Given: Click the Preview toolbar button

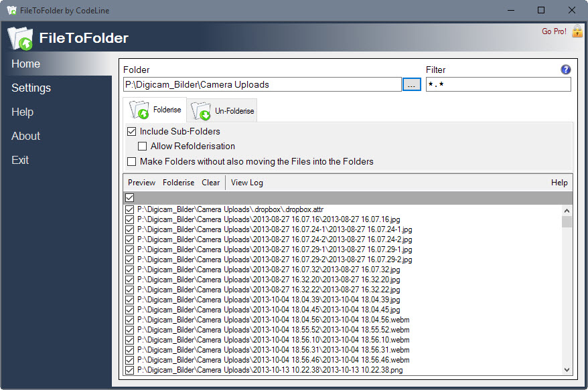Looking at the screenshot, I should coord(141,183).
